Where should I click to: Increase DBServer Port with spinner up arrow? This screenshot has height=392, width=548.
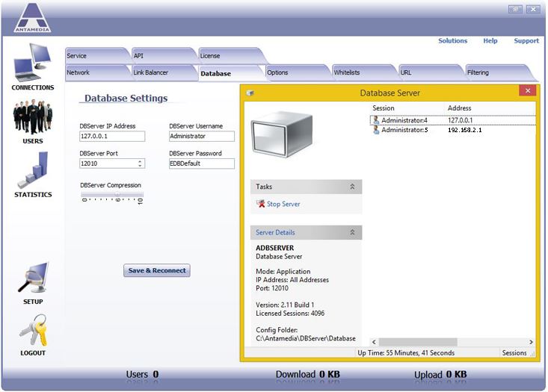coord(140,161)
